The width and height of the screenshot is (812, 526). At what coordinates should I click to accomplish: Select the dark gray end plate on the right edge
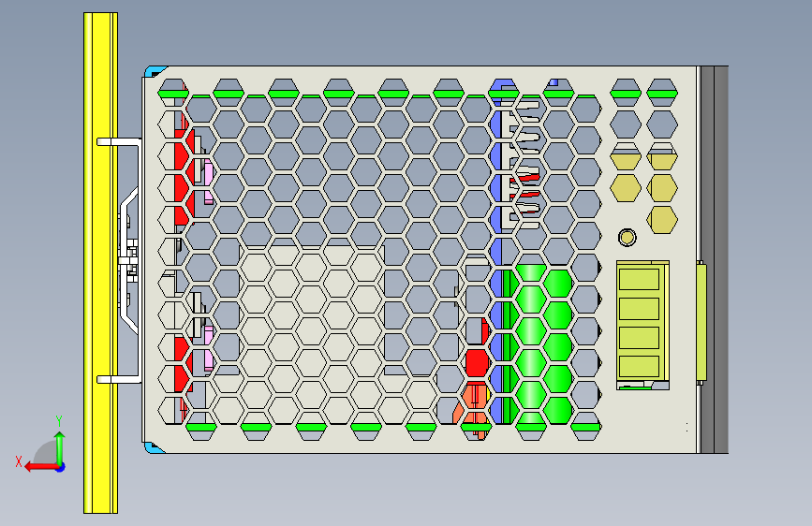pyautogui.click(x=715, y=259)
